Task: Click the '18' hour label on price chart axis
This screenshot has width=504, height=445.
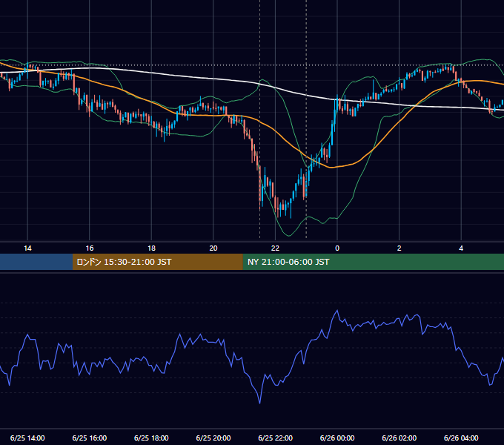Action: pos(151,248)
